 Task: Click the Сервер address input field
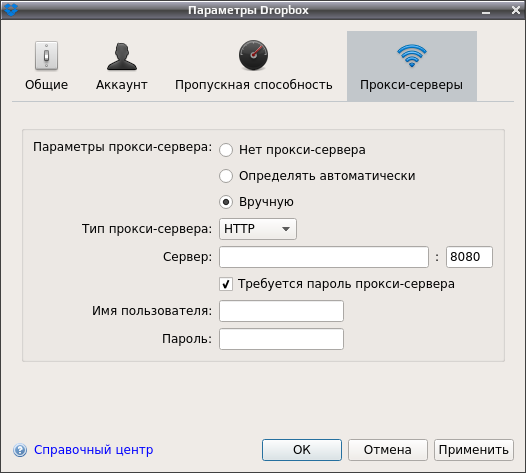click(x=324, y=257)
